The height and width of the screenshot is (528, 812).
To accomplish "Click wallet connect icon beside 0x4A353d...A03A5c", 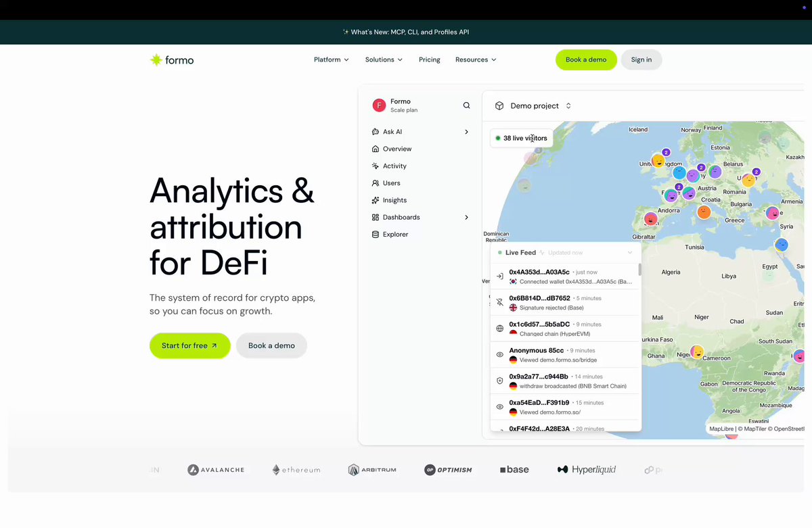I will [500, 276].
